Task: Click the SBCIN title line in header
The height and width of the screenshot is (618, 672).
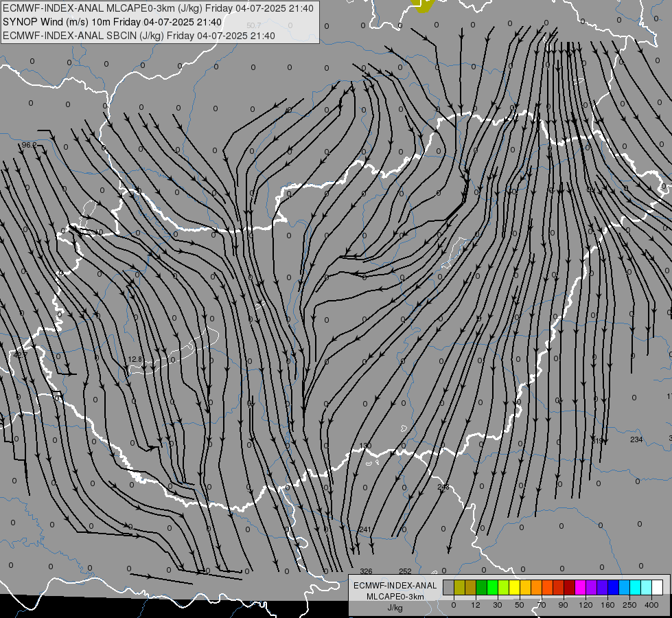Action: pos(139,36)
